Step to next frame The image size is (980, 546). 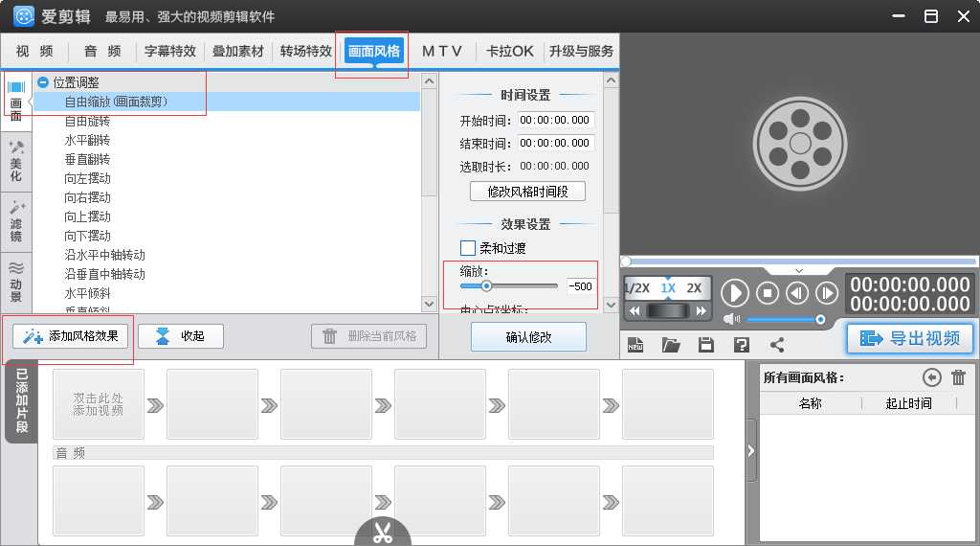pyautogui.click(x=827, y=293)
